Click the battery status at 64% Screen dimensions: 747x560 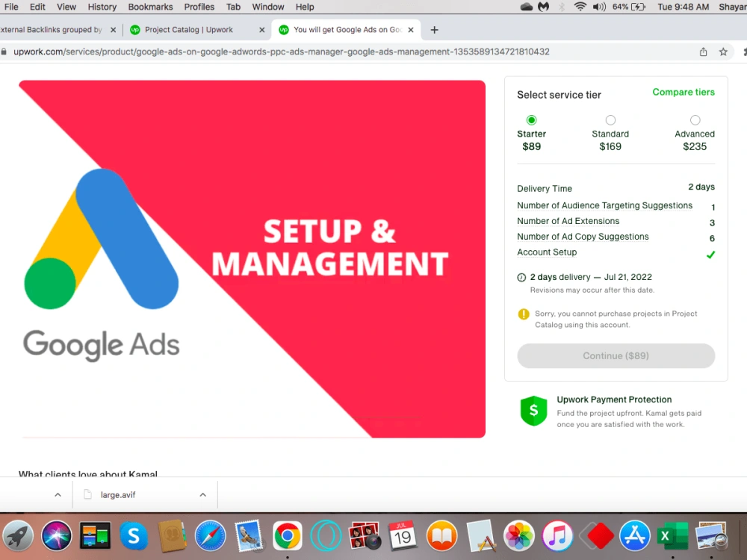[x=629, y=7]
